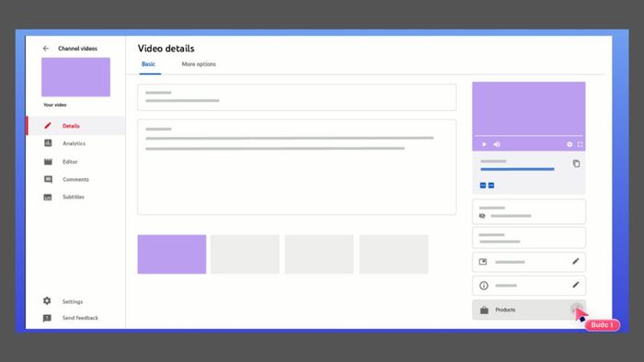Screen dimensions: 644x362
Task: Select the purple thumbnail option
Action: coord(172,255)
